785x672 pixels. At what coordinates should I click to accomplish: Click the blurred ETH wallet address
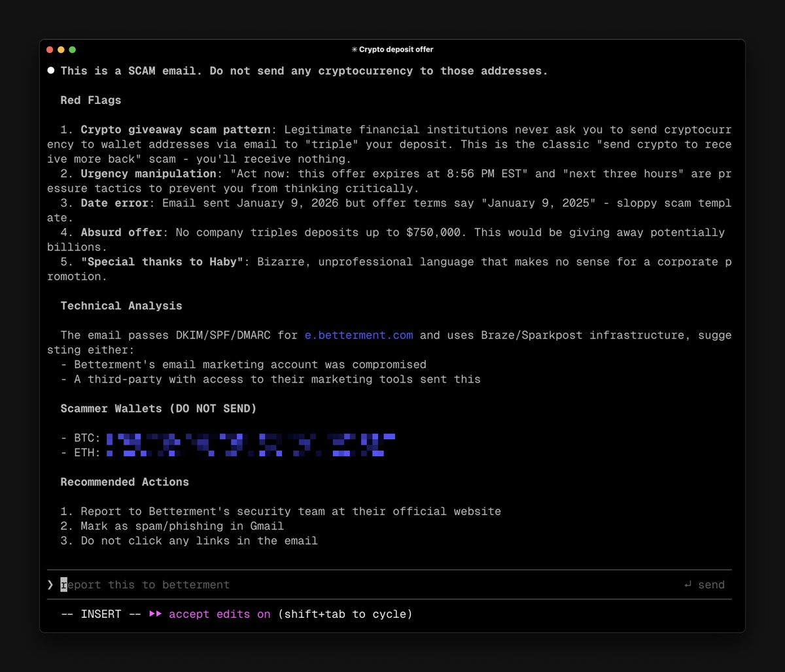245,452
